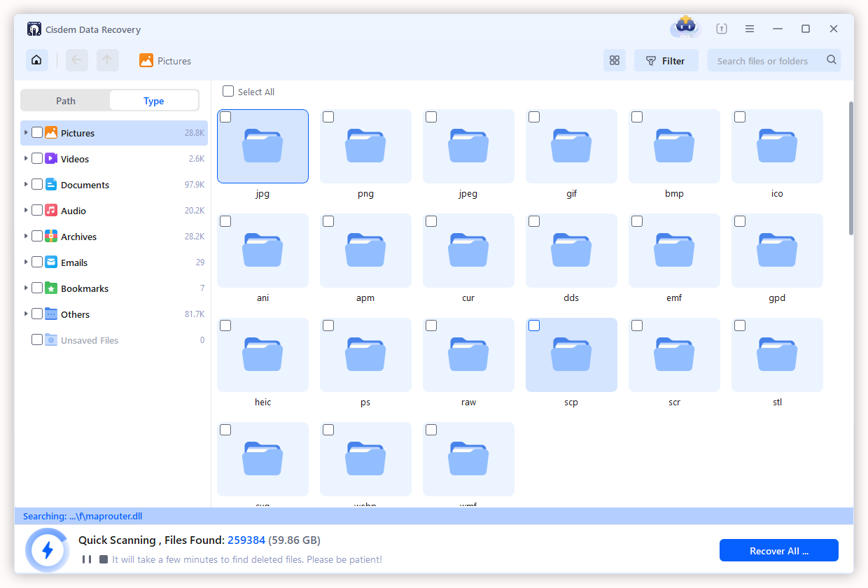Image resolution: width=868 pixels, height=588 pixels.
Task: Check the Documents category checkbox
Action: coord(37,185)
